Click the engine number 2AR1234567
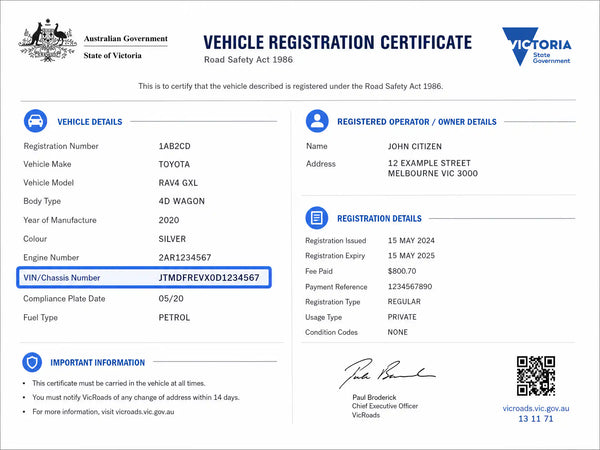 coord(185,258)
